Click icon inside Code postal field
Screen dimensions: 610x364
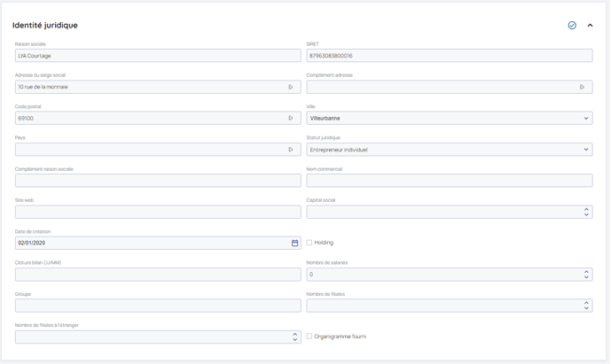pos(291,118)
